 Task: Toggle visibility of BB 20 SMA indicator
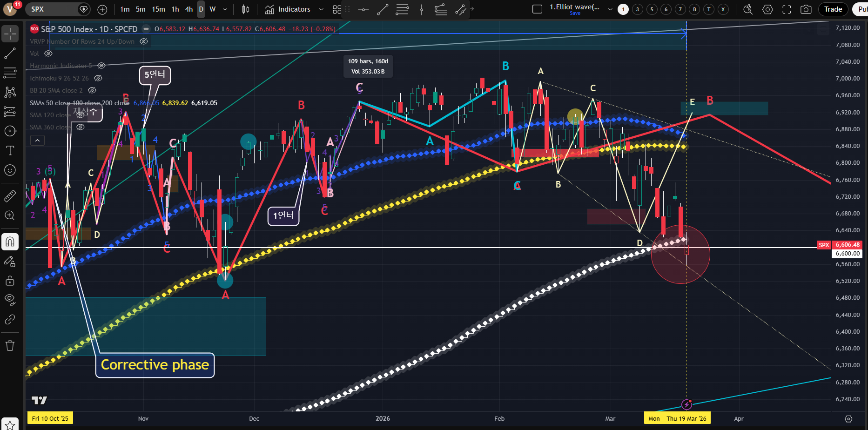(92, 90)
